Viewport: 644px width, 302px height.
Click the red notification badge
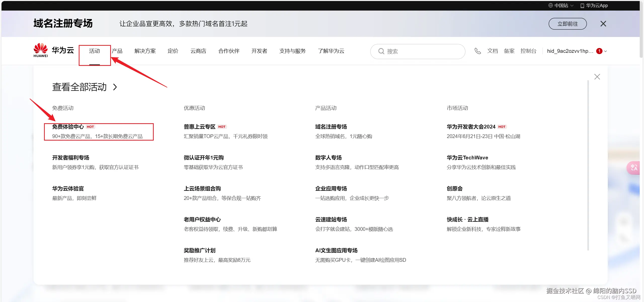[x=599, y=51]
